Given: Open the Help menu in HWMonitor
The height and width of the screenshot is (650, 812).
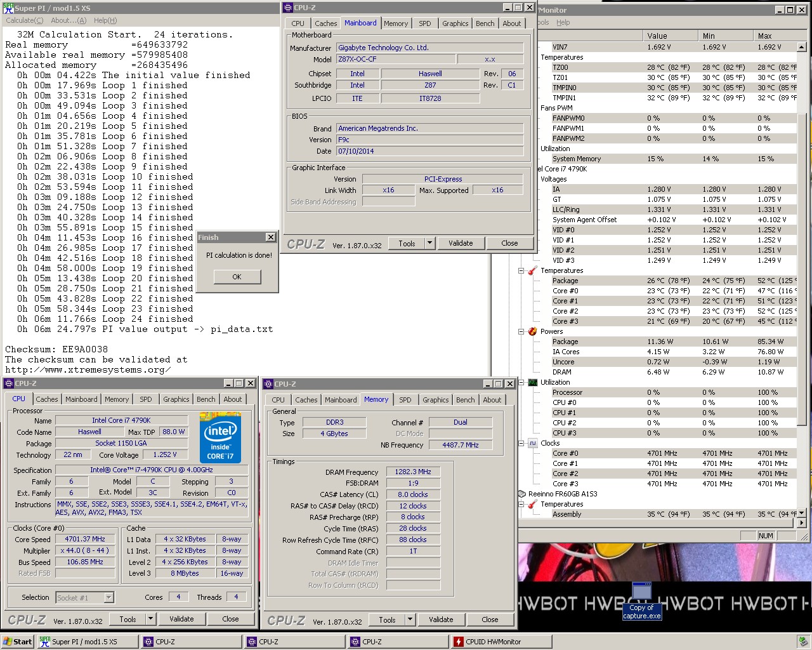Looking at the screenshot, I should (563, 22).
